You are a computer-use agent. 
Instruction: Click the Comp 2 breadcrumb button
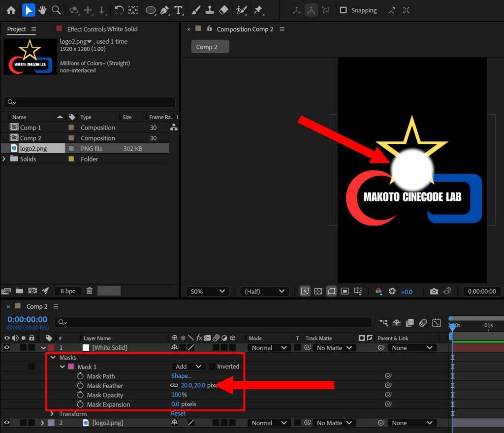(210, 47)
